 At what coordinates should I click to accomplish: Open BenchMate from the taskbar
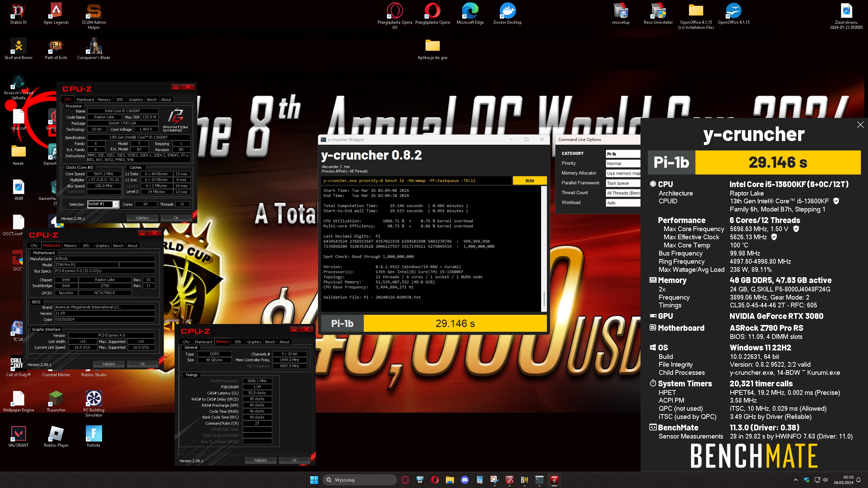point(525,480)
